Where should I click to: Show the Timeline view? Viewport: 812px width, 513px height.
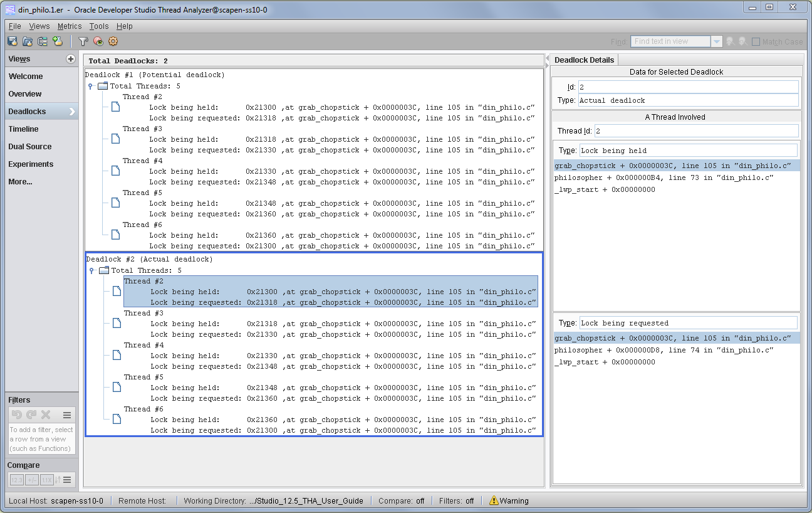click(41, 129)
